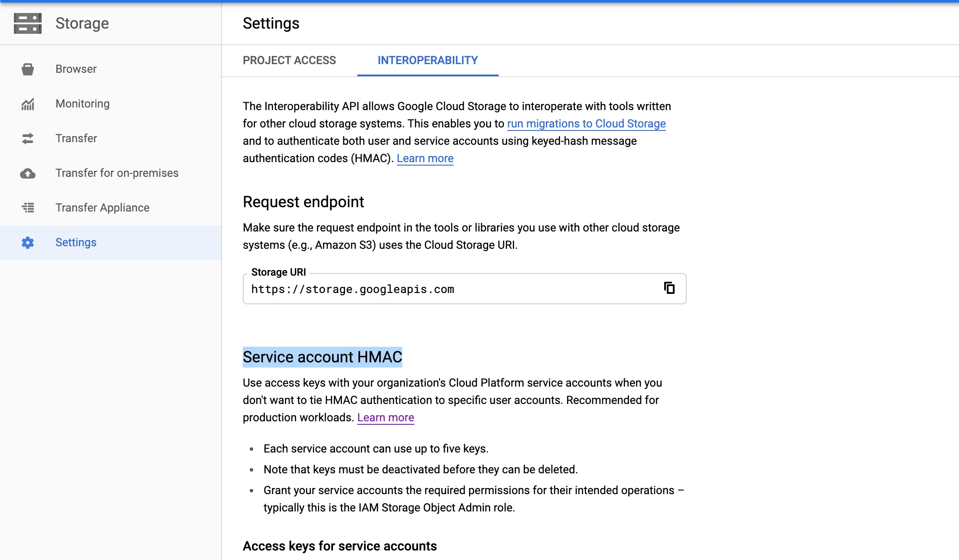Open Transfer for on-premises page
The width and height of the screenshot is (959, 560).
pos(117,173)
